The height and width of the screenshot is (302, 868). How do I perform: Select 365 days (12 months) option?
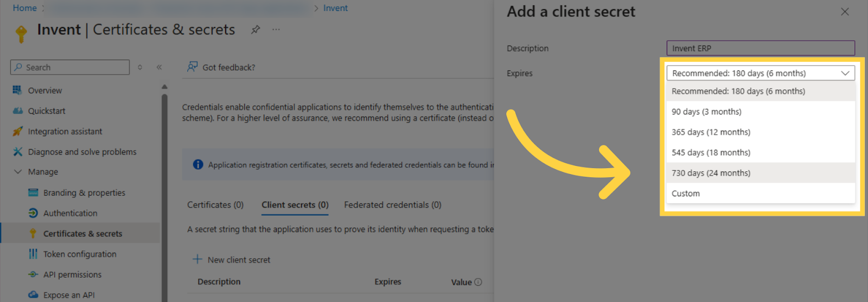[761, 132]
